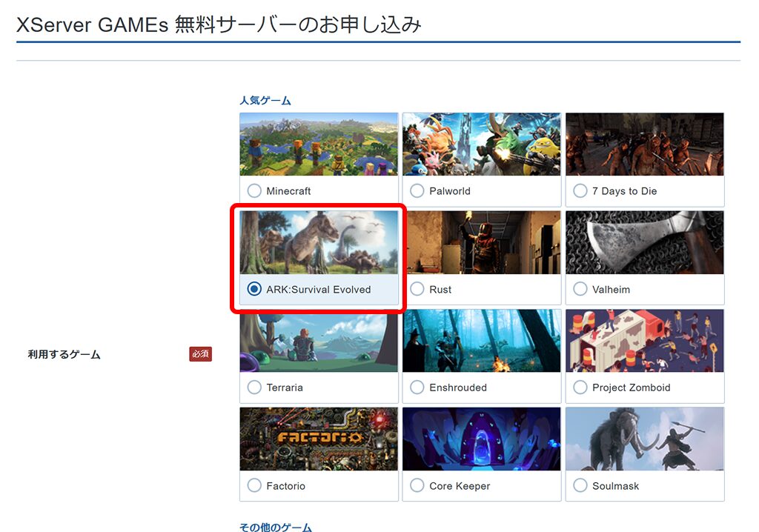Click the Minecraft game thumbnail image
Image resolution: width=759 pixels, height=532 pixels.
tap(319, 144)
